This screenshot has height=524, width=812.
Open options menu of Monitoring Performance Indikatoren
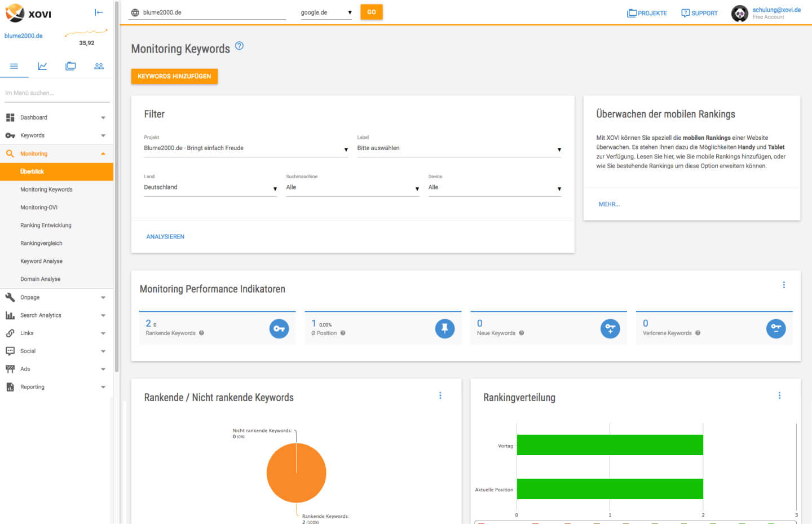pyautogui.click(x=784, y=285)
